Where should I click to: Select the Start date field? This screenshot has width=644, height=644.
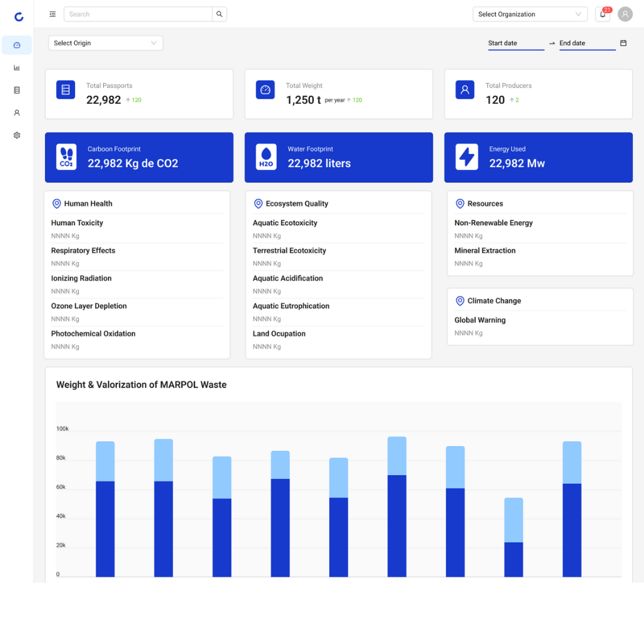(516, 43)
